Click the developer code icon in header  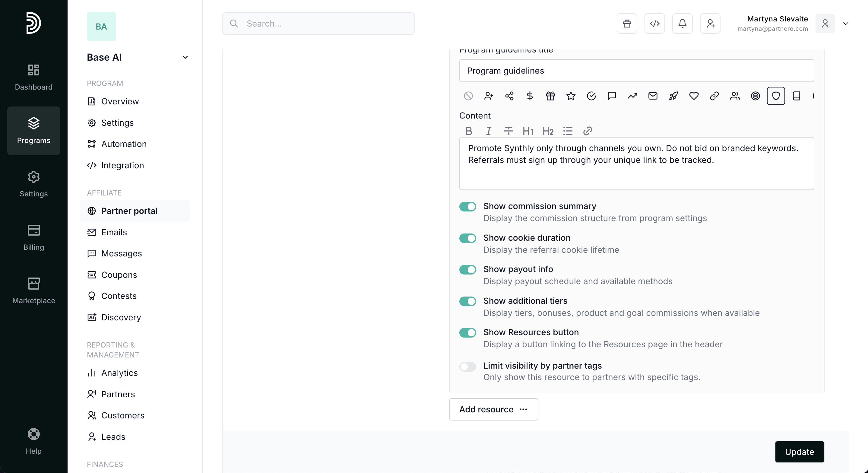pyautogui.click(x=654, y=24)
